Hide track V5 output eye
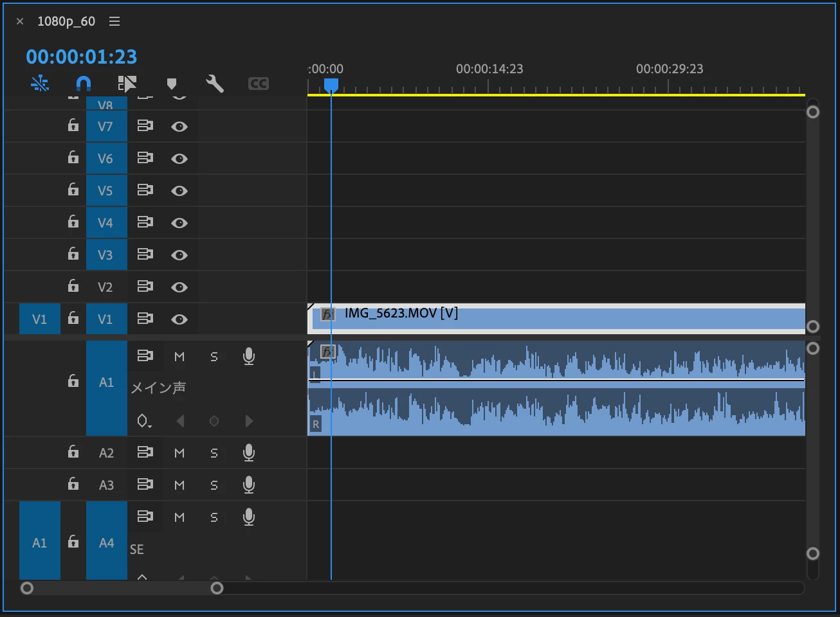The image size is (840, 617). (179, 191)
